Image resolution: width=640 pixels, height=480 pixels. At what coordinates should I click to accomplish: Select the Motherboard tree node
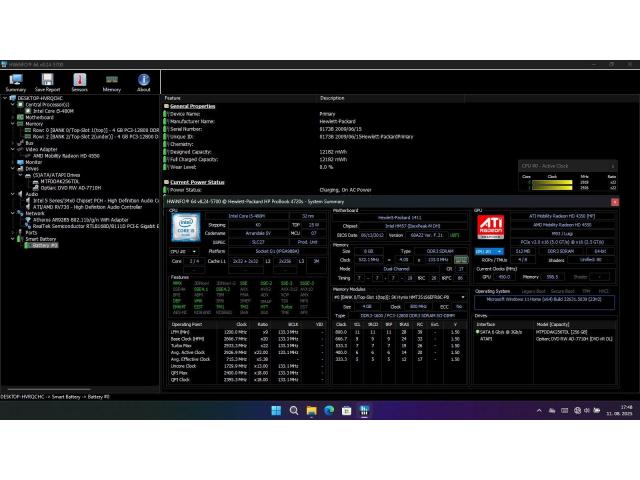[x=39, y=117]
